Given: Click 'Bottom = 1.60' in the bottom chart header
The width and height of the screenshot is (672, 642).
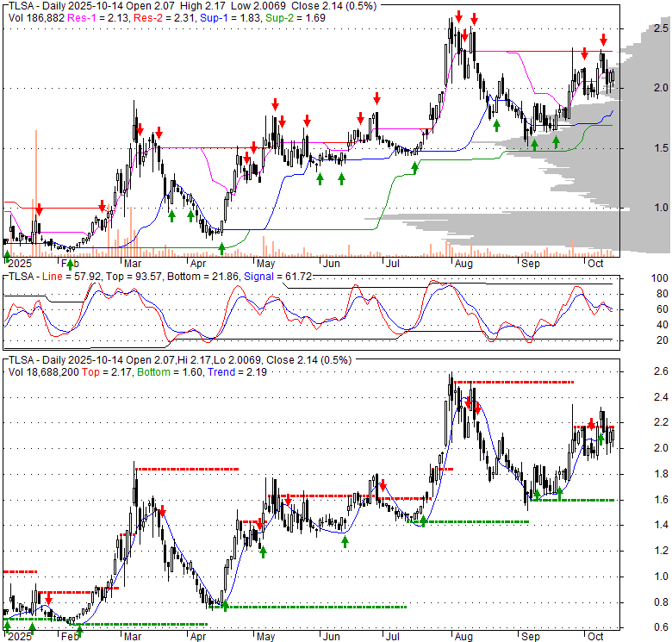Looking at the screenshot, I should [170, 372].
